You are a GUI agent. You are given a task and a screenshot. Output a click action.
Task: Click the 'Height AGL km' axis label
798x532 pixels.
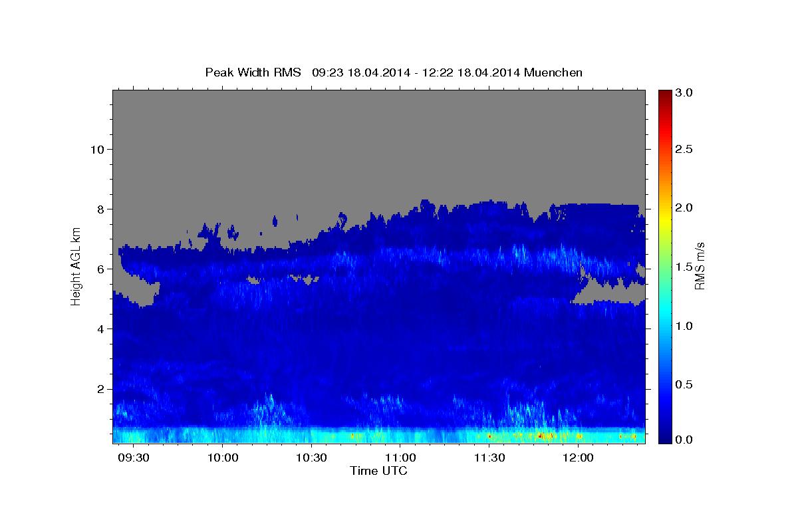[x=76, y=266]
